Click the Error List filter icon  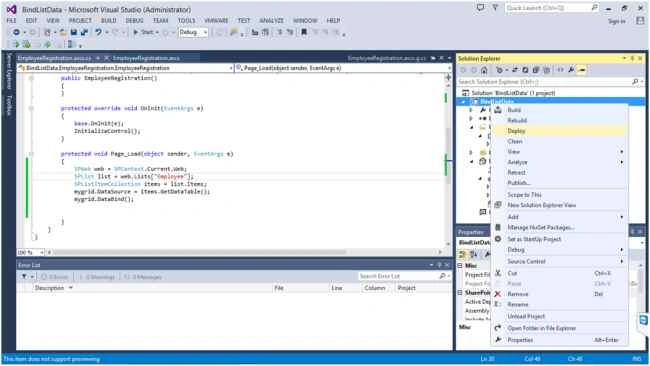pyautogui.click(x=24, y=276)
